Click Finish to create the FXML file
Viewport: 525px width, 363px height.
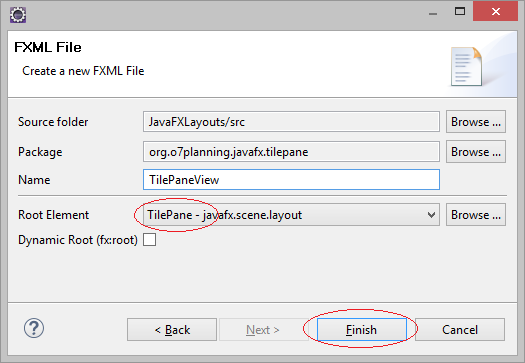(x=362, y=330)
